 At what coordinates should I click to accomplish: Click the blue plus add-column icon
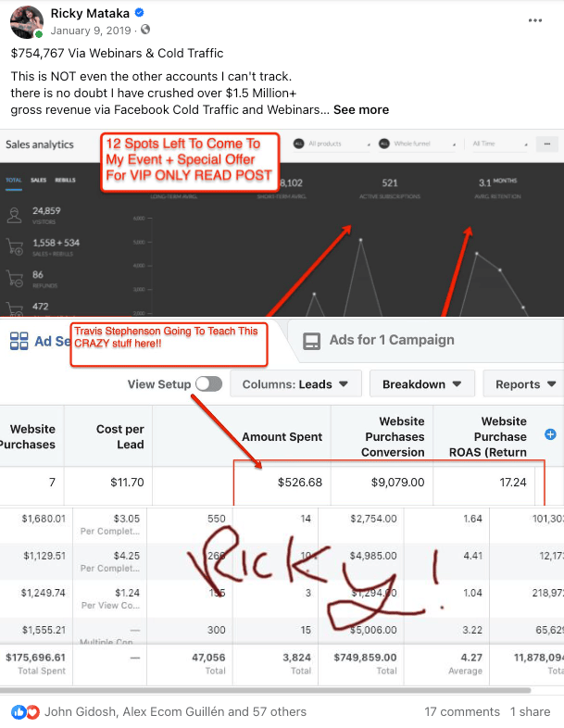(551, 434)
